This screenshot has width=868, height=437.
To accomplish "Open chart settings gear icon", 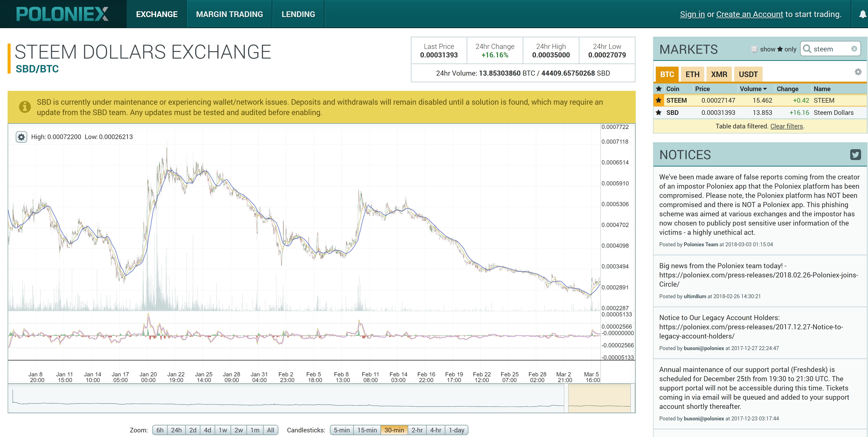I will (x=21, y=137).
